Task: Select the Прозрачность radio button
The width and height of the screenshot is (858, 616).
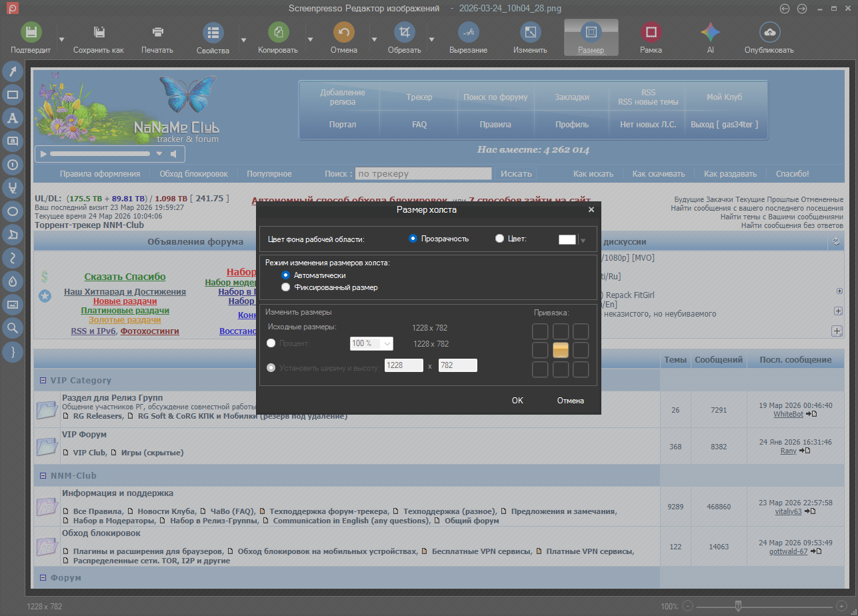Action: [413, 239]
